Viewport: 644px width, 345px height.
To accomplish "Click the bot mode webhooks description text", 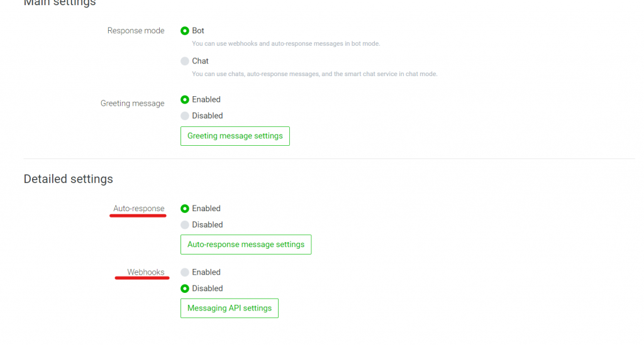I will (286, 44).
